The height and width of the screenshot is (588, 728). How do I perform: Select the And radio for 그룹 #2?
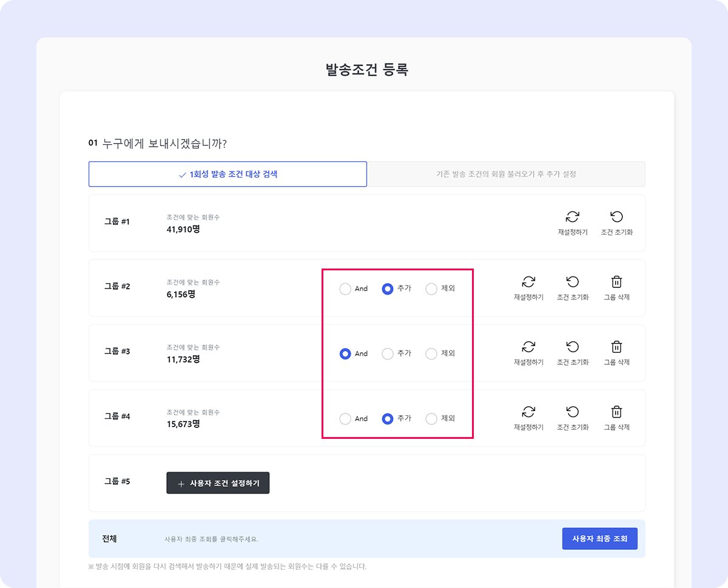(345, 289)
